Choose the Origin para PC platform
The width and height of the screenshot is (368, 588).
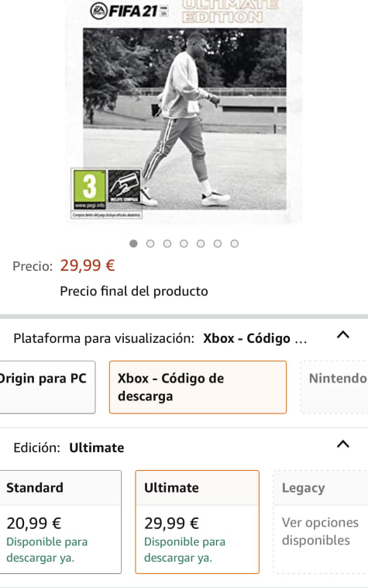point(47,387)
